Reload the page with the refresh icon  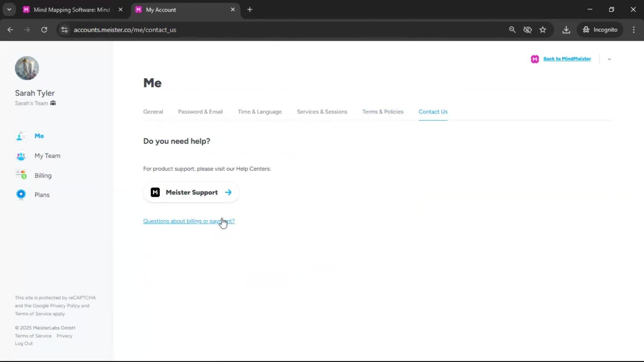tap(44, 30)
